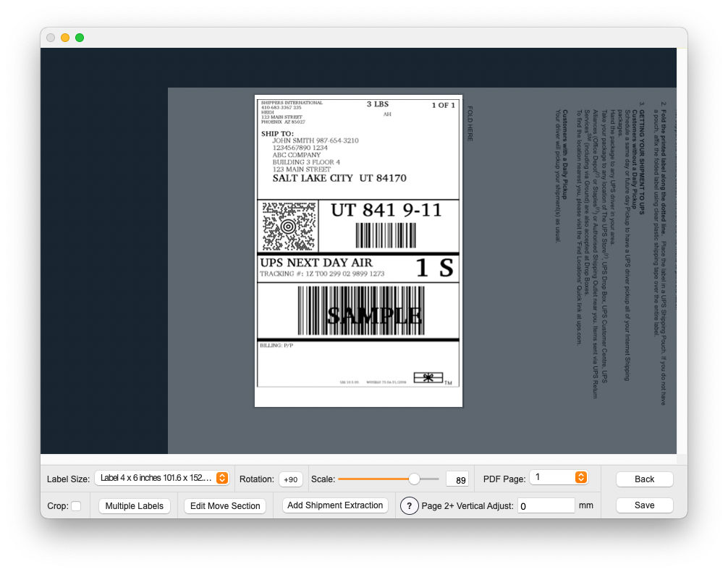The image size is (728, 572).
Task: Click the "ABC COMPANY" line on label
Action: coord(296,155)
